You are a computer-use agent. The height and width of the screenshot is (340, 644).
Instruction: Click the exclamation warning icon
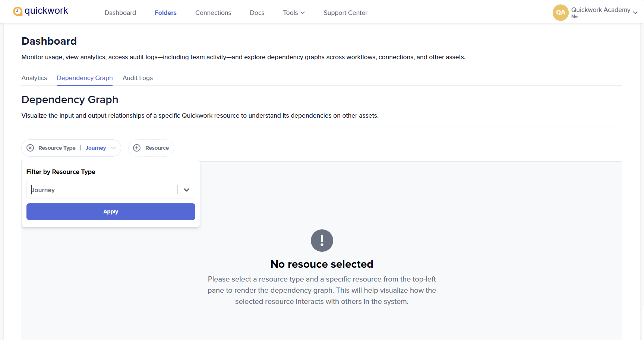click(322, 241)
